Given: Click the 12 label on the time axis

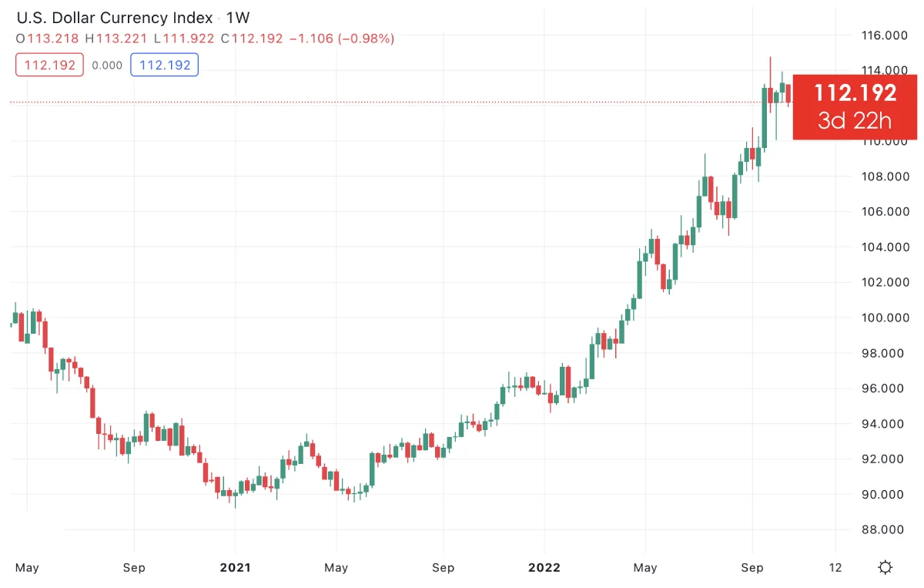Looking at the screenshot, I should click(x=835, y=567).
